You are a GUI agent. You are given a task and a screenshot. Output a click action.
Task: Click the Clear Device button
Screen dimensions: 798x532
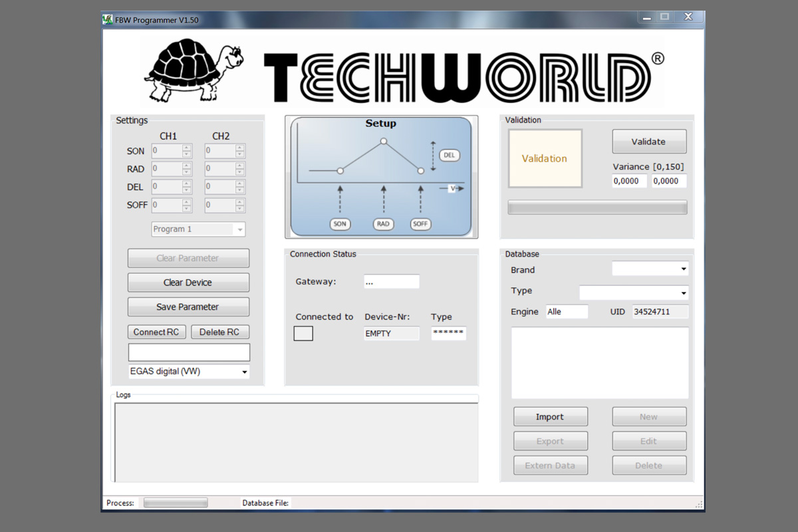pyautogui.click(x=188, y=283)
